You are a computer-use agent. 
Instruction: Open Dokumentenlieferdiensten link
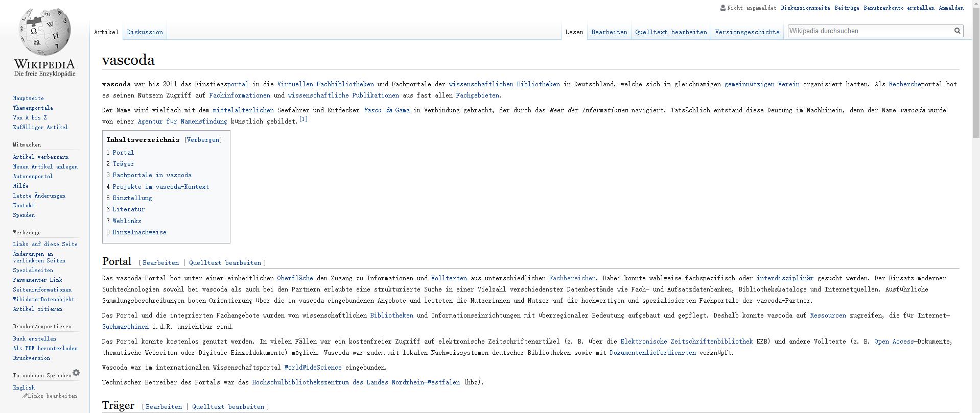tap(652, 353)
